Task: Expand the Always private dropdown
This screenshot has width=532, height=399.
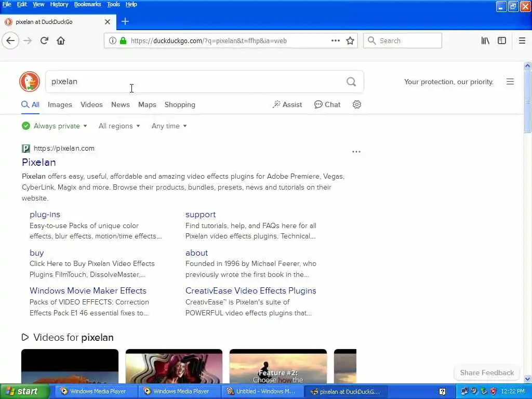Action: pos(55,126)
